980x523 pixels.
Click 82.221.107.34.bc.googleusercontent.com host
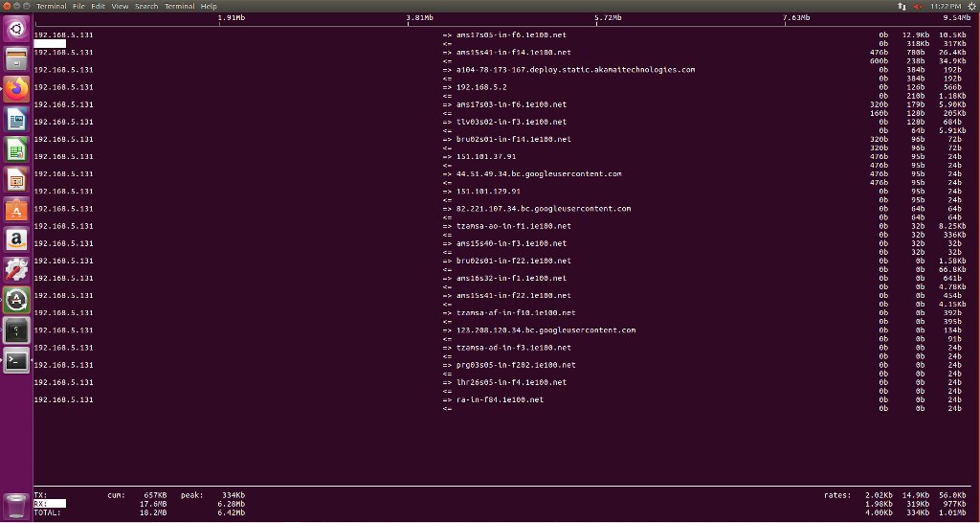pos(544,209)
